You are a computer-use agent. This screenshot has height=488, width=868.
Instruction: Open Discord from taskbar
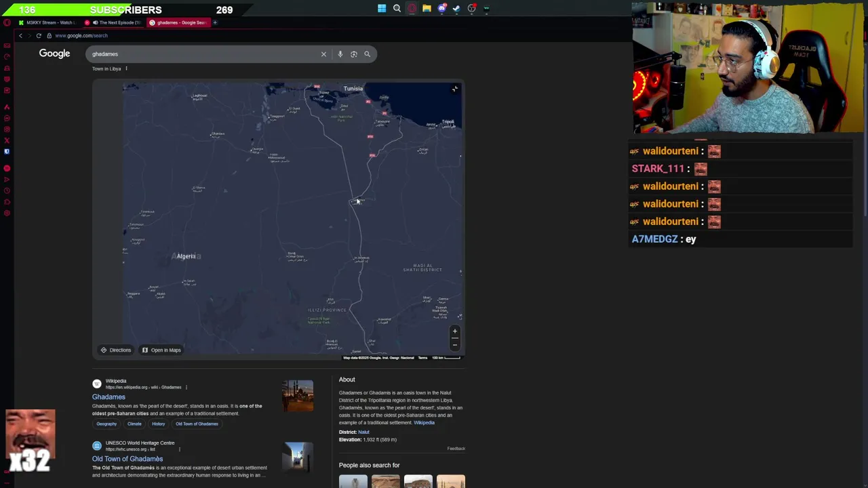click(441, 9)
